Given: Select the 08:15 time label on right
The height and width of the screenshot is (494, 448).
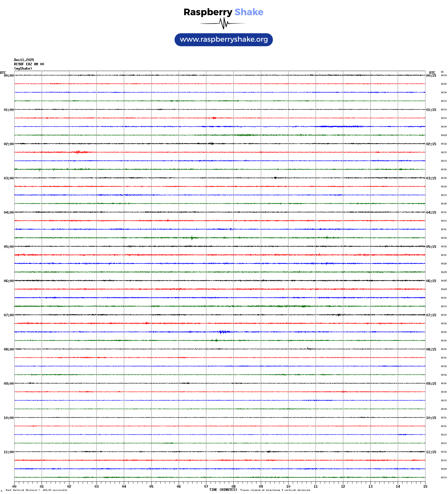Looking at the screenshot, I should click(431, 349).
